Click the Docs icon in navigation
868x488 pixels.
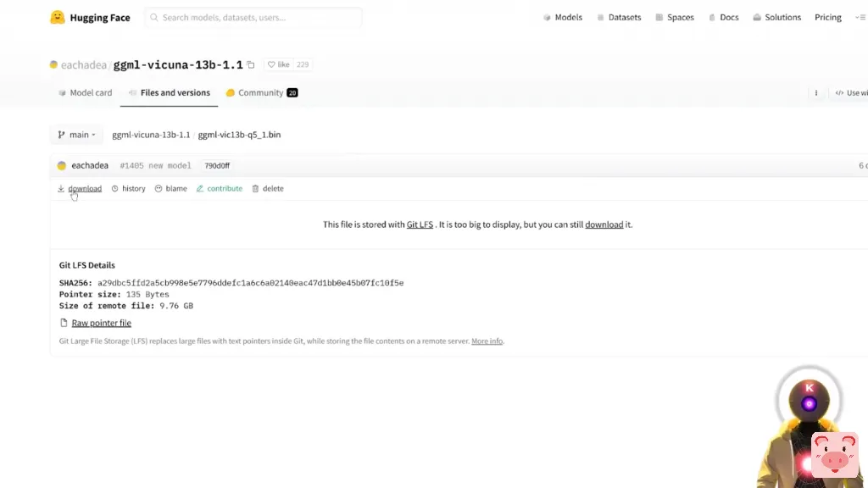coord(712,17)
